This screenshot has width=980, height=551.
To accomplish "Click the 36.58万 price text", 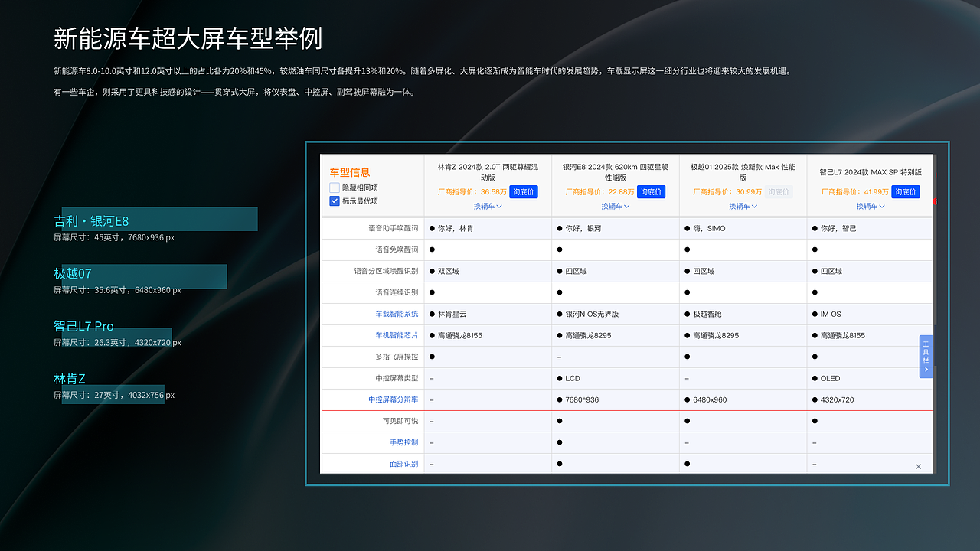I will [x=494, y=192].
